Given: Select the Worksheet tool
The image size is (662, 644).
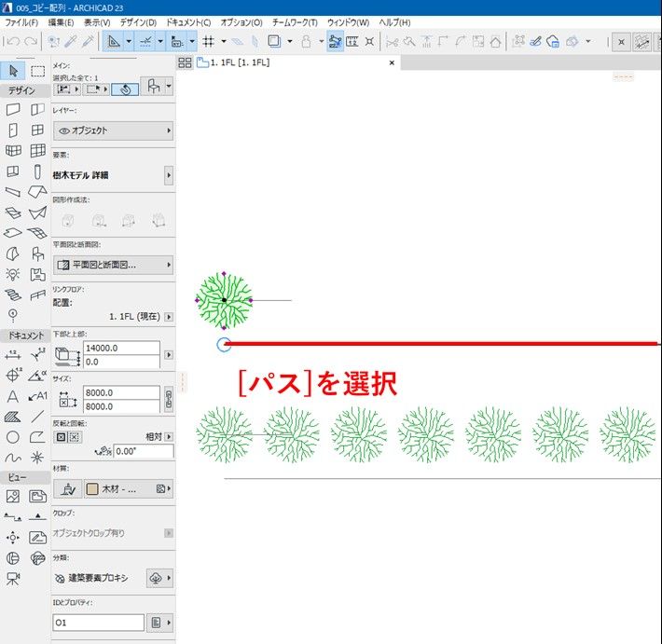Looking at the screenshot, I should pyautogui.click(x=37, y=537).
